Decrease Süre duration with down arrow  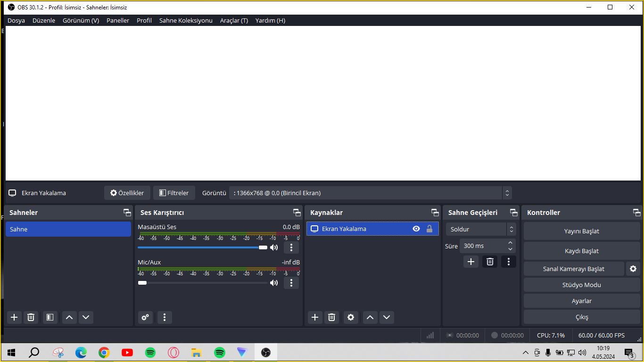(x=510, y=249)
